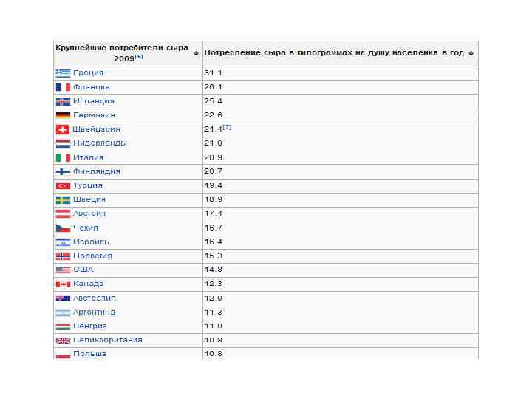
Task: Select the value 12.3 for Canada
Action: (x=213, y=284)
